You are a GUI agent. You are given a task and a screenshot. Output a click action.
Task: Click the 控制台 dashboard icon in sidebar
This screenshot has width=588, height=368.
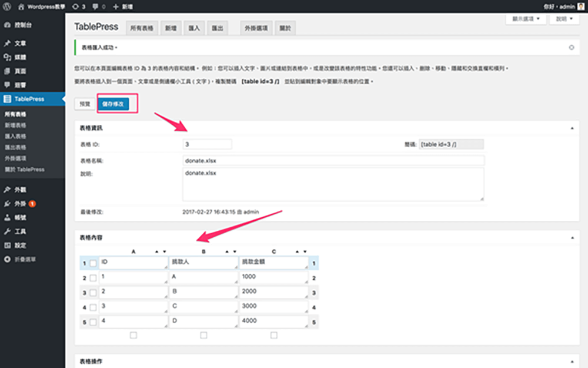click(x=7, y=25)
